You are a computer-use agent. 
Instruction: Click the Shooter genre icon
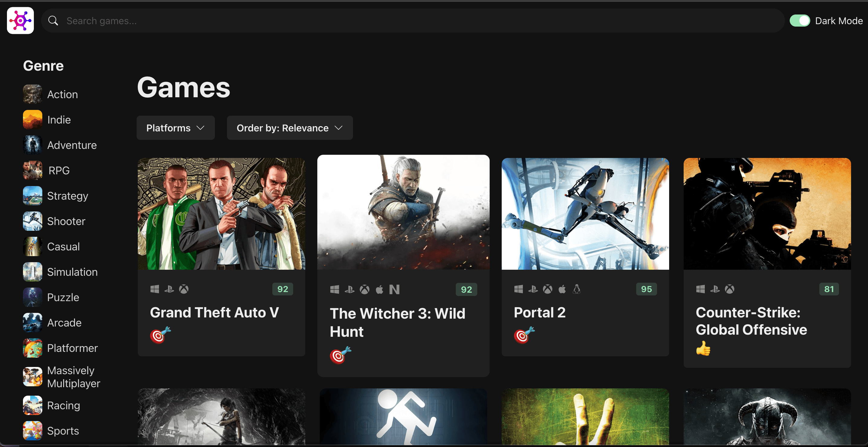32,221
